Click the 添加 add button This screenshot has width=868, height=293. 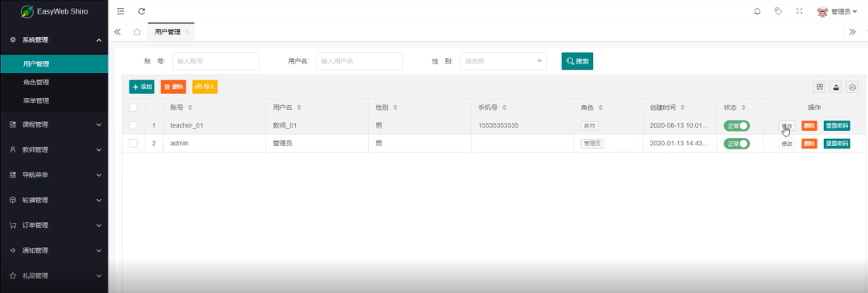pyautogui.click(x=141, y=87)
